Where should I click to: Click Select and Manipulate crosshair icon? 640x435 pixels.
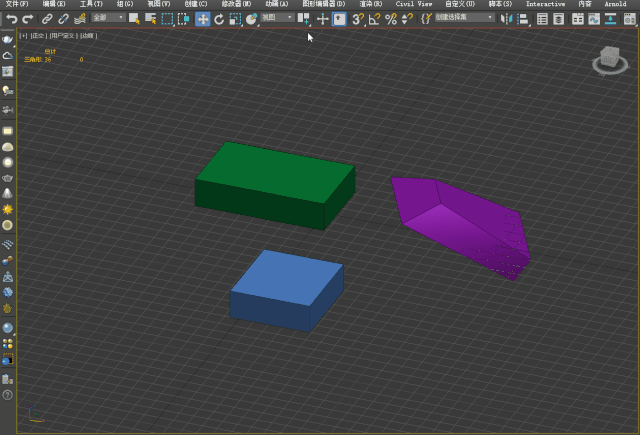[x=322, y=19]
